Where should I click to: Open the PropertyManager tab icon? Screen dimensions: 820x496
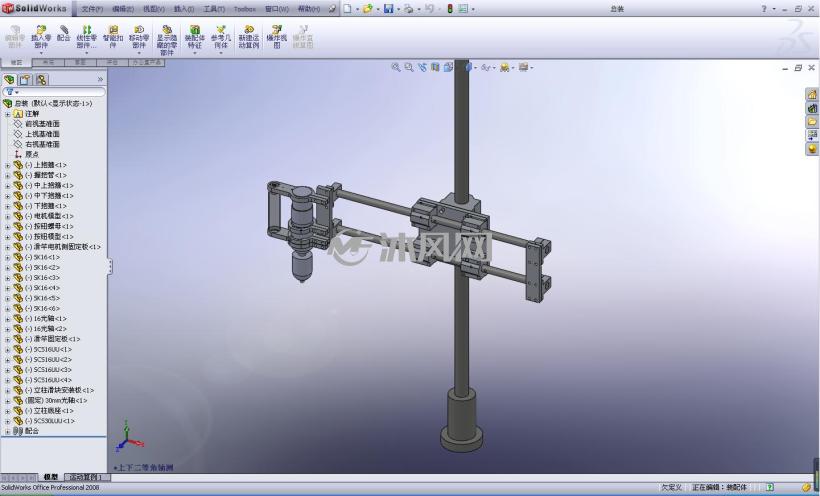click(25, 80)
